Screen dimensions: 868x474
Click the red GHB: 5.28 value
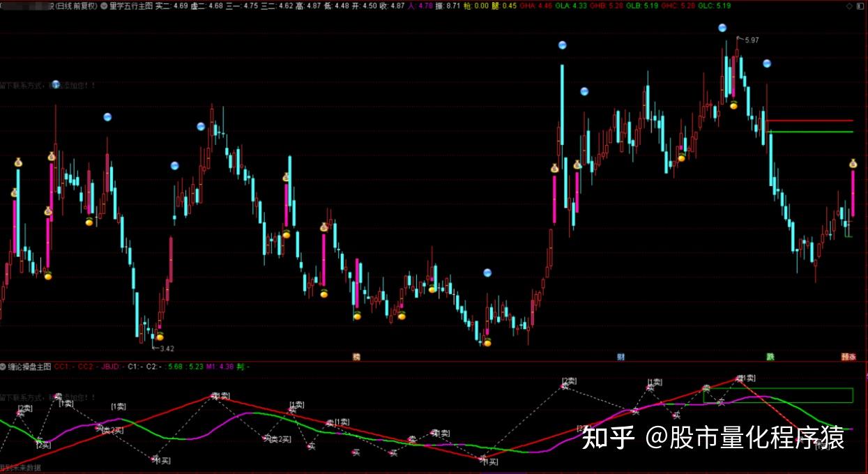pyautogui.click(x=607, y=6)
